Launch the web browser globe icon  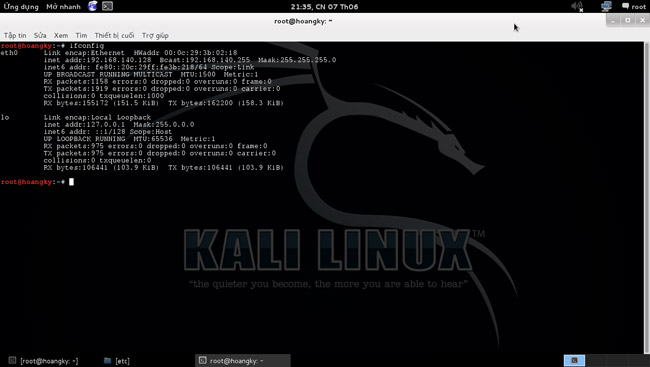[92, 6]
